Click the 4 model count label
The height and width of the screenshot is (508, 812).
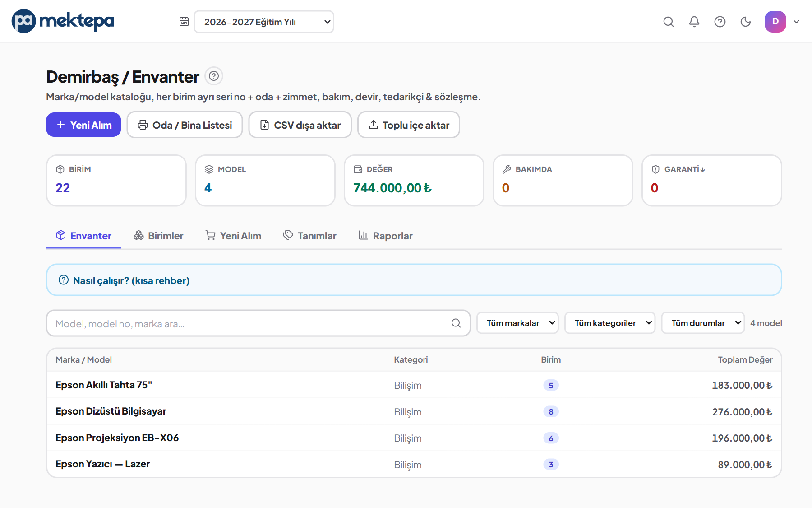click(x=766, y=323)
